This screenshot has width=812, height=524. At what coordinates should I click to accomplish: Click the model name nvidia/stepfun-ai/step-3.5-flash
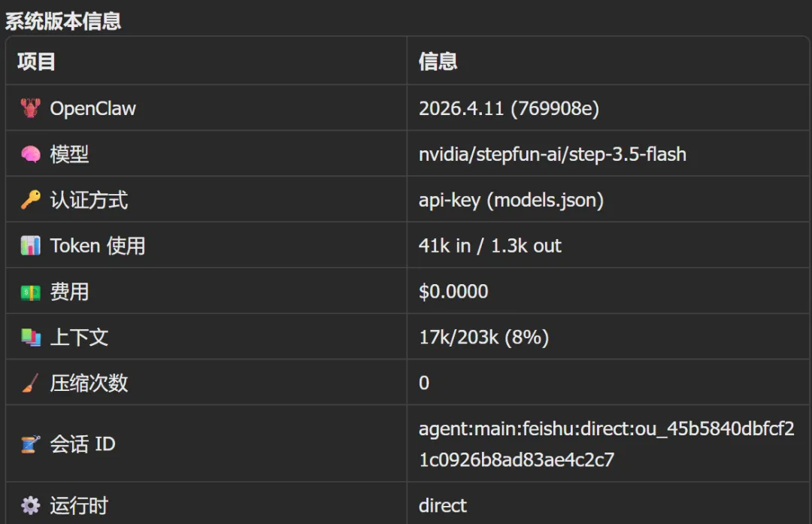click(x=552, y=154)
